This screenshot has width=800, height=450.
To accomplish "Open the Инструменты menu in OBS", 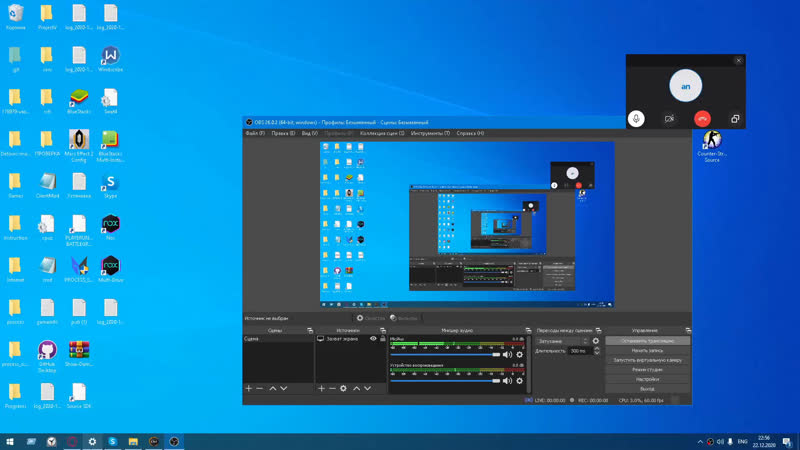I will 430,133.
